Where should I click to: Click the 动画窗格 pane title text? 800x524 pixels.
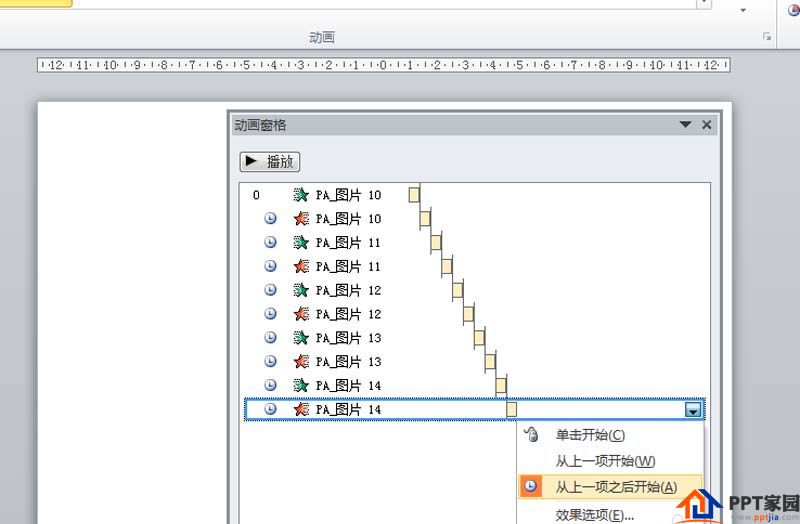260,125
